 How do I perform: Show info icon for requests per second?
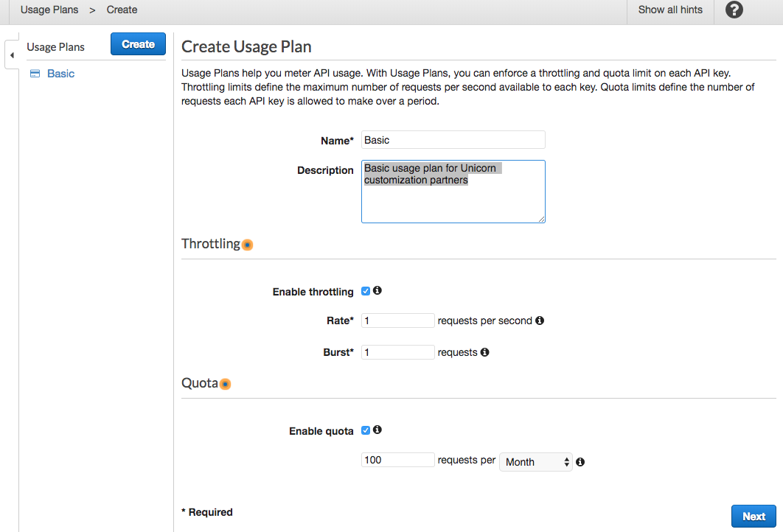540,321
